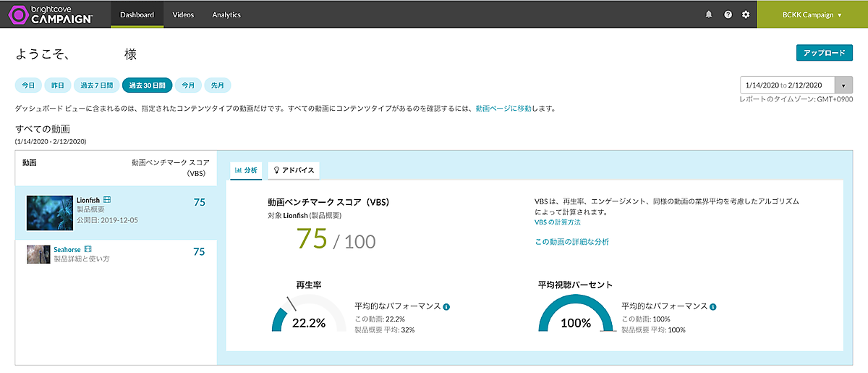Viewport: 868px width, 373px height.
Task: Click the Brightcove Campaign logo
Action: (x=50, y=14)
